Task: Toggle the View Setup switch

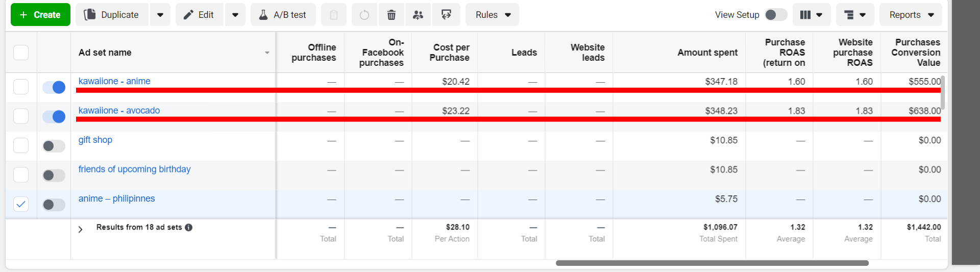Action: point(775,15)
